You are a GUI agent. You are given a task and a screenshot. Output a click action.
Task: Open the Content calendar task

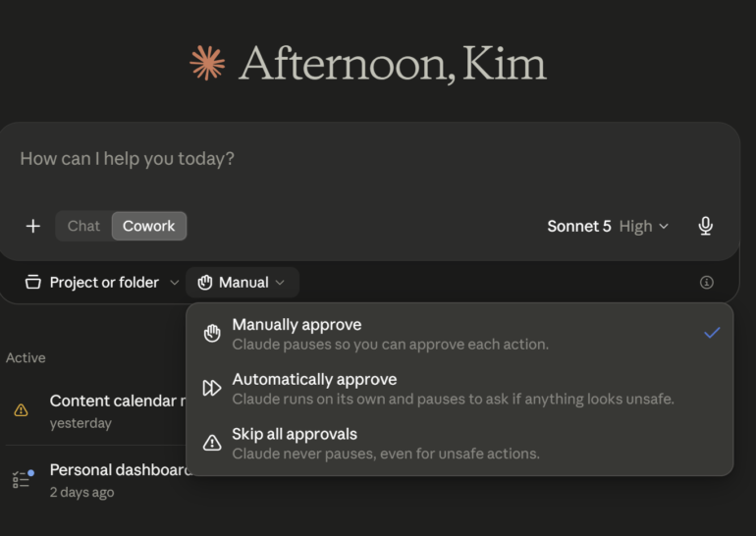pyautogui.click(x=95, y=410)
